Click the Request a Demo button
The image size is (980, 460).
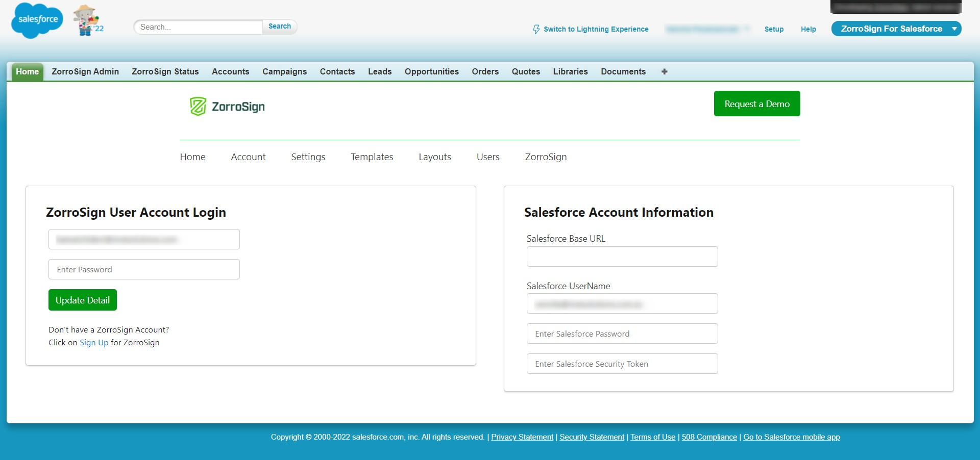[757, 104]
